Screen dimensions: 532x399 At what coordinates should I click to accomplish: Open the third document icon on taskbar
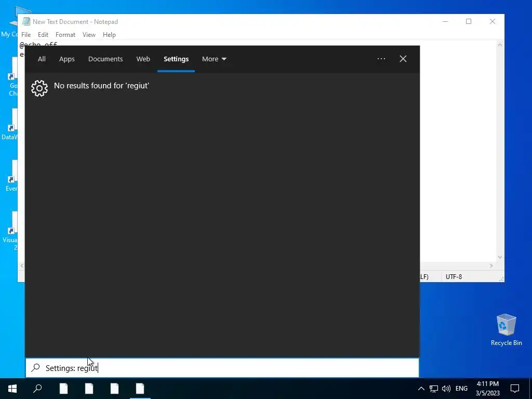(x=115, y=389)
